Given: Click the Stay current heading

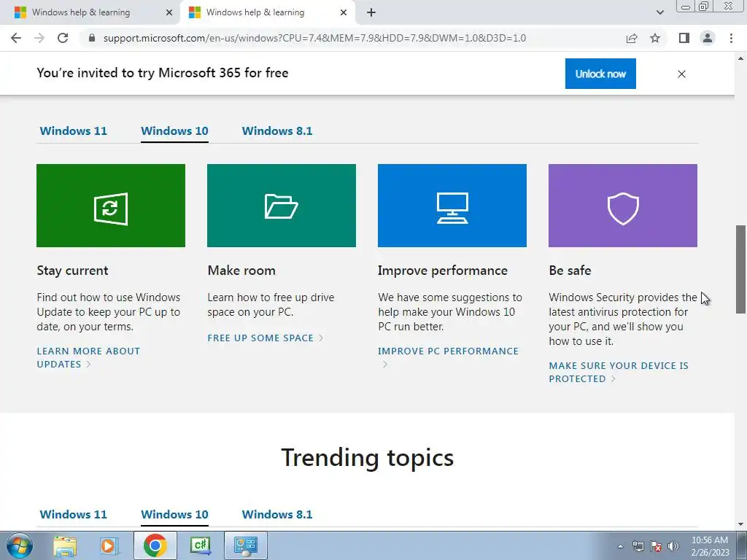Looking at the screenshot, I should pyautogui.click(x=72, y=271).
